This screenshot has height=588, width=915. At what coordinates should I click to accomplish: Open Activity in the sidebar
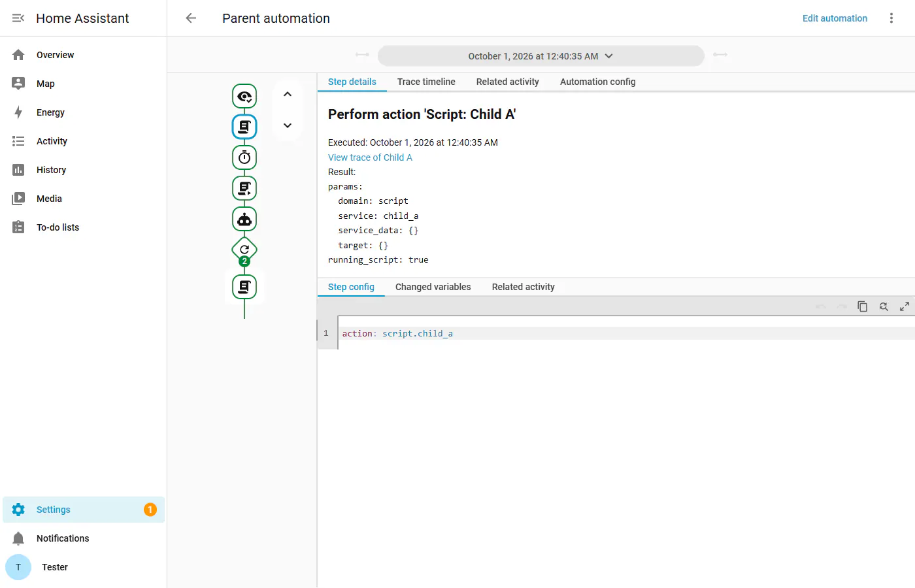pyautogui.click(x=84, y=141)
